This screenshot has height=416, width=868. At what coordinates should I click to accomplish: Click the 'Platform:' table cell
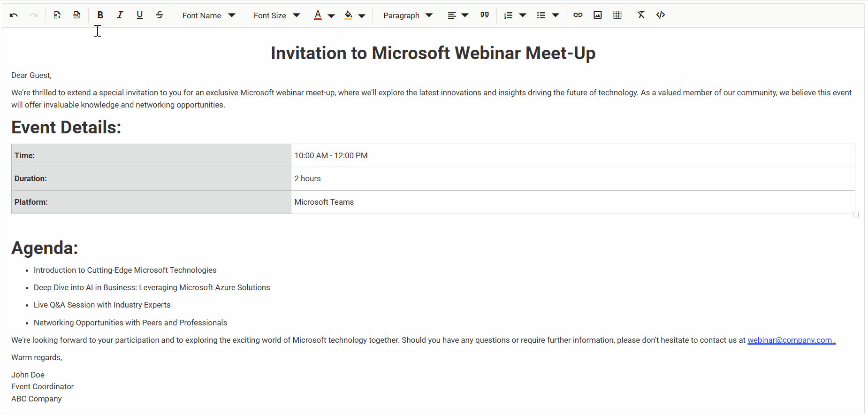(151, 202)
